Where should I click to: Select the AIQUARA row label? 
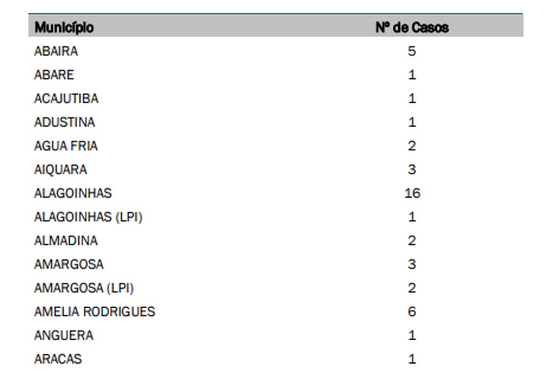point(60,170)
